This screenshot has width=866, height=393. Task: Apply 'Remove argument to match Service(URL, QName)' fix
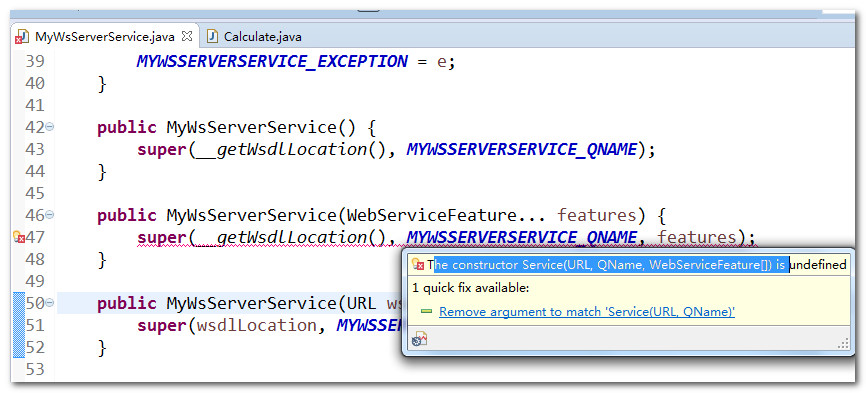(587, 312)
